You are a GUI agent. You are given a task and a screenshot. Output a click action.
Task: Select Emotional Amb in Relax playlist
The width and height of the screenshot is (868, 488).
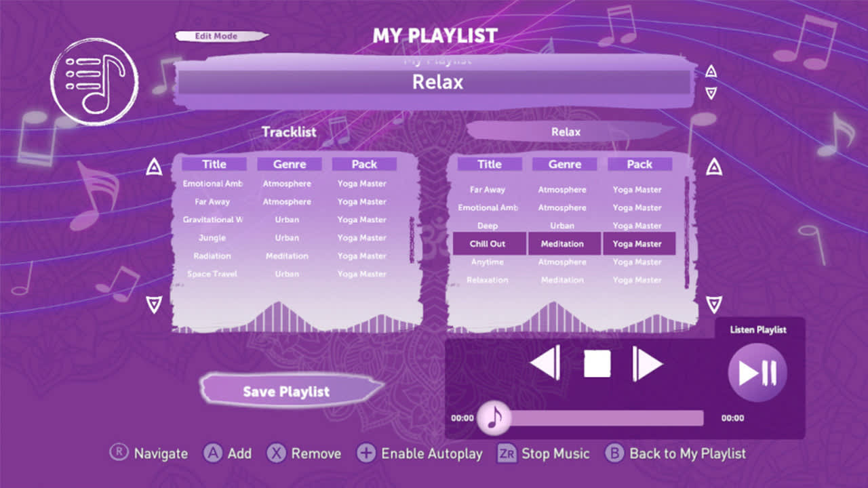pos(488,208)
